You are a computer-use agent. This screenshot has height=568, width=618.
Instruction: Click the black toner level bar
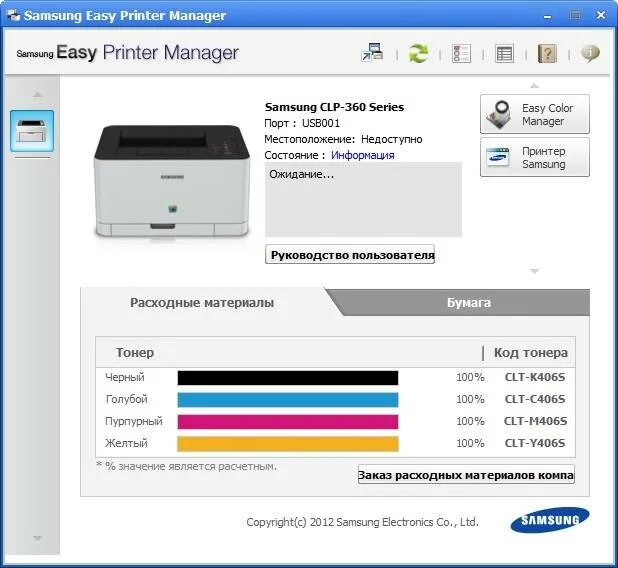(288, 378)
